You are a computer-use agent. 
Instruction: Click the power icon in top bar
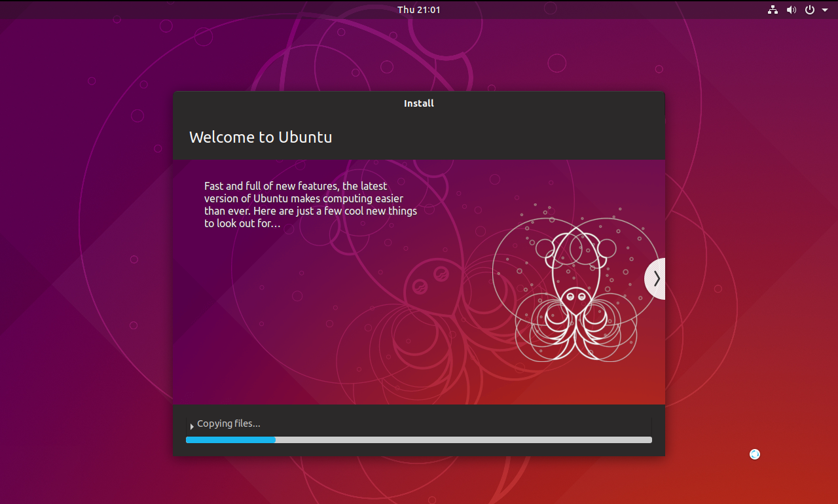point(810,10)
